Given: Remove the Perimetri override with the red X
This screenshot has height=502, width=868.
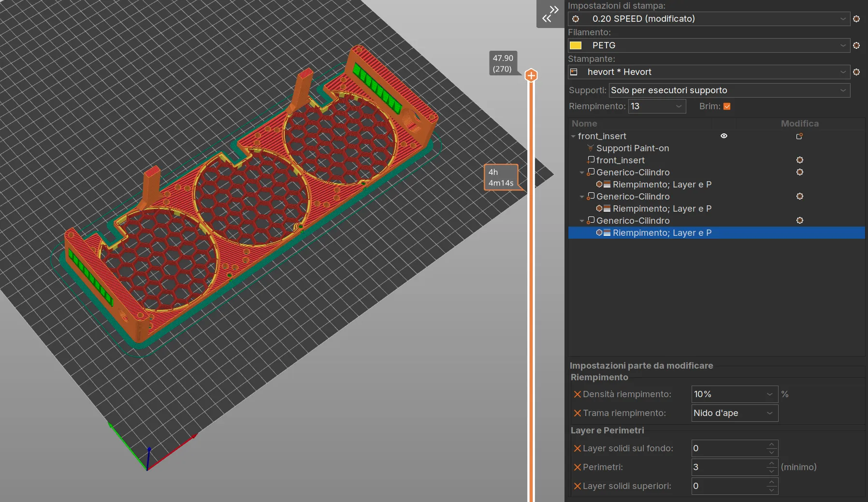Looking at the screenshot, I should tap(577, 467).
